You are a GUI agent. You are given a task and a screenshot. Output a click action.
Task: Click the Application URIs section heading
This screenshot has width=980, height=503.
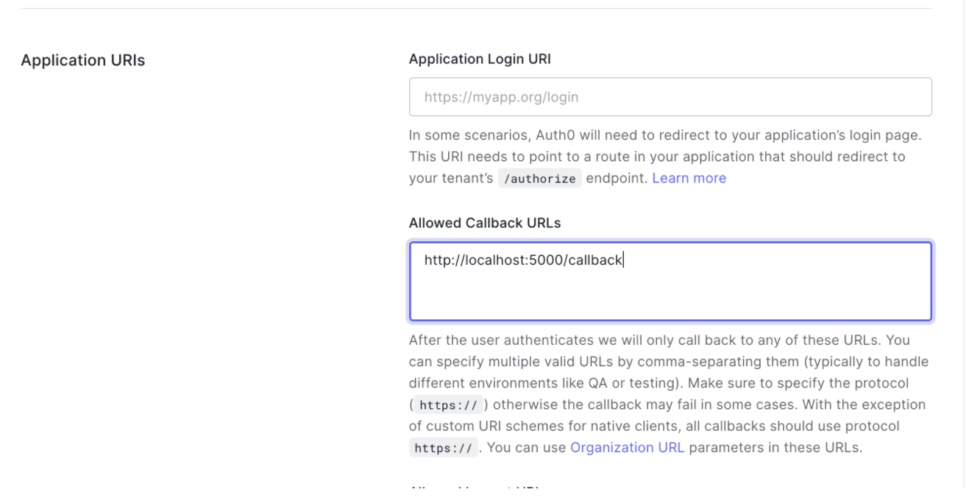click(83, 61)
